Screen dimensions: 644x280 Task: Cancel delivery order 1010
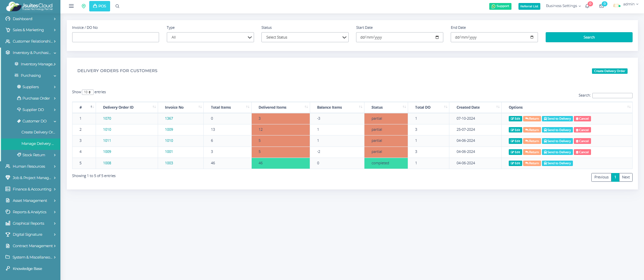click(582, 130)
